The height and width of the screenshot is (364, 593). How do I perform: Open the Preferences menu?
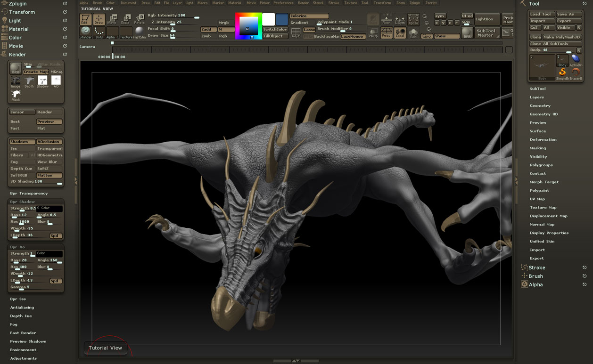pyautogui.click(x=283, y=3)
